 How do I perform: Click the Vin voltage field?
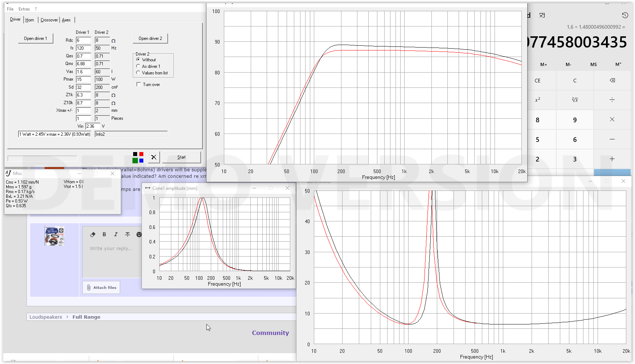(93, 126)
